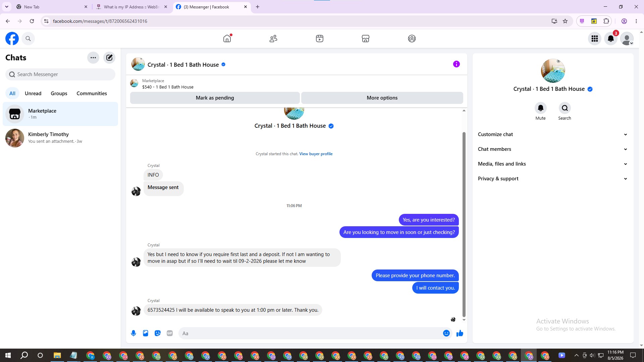Open Windows taskbar search
644x362 pixels.
click(x=24, y=355)
